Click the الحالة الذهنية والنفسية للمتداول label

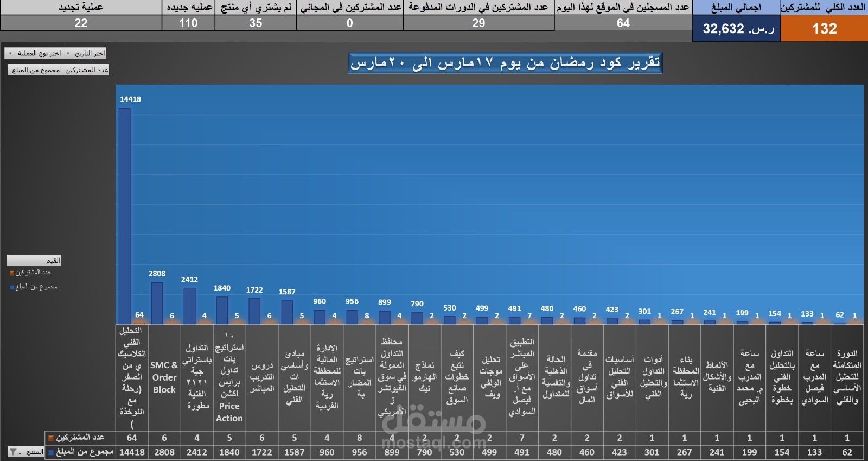click(x=556, y=377)
